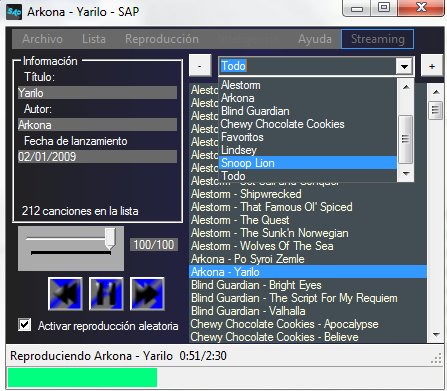Minimize the SAP window
447x391 pixels.
[357, 8]
